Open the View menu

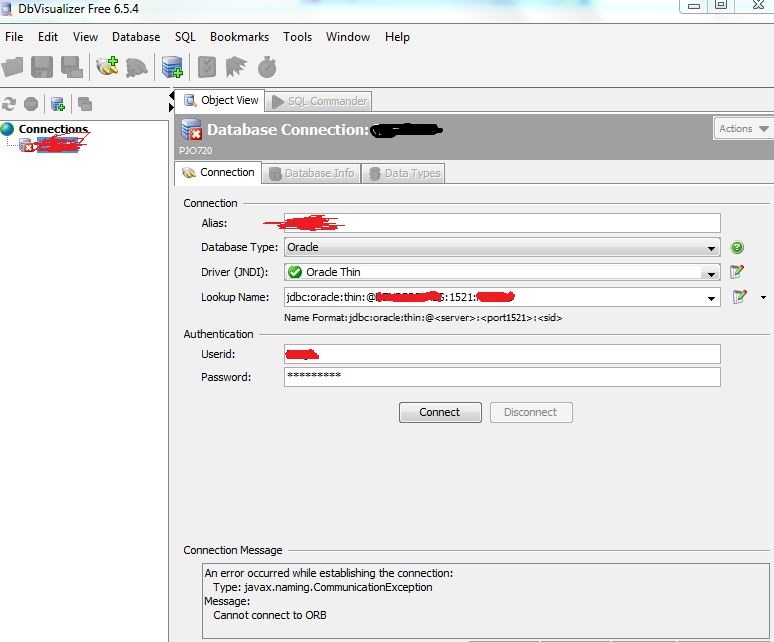pyautogui.click(x=85, y=37)
